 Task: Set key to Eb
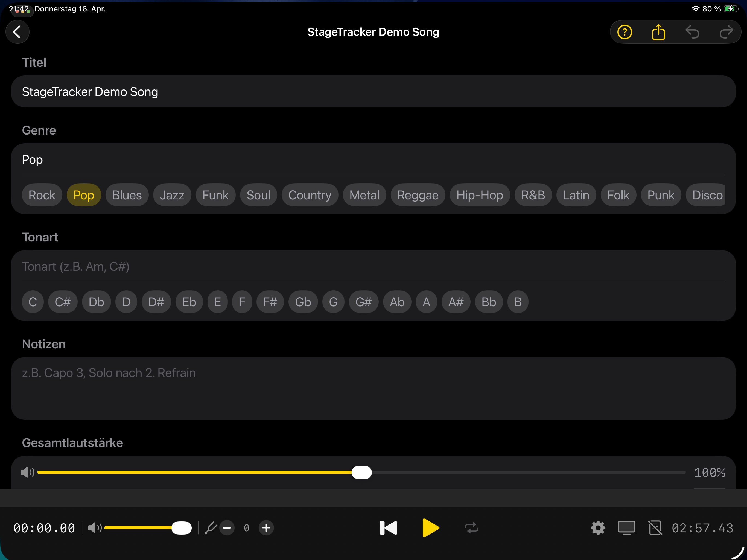coord(189,302)
